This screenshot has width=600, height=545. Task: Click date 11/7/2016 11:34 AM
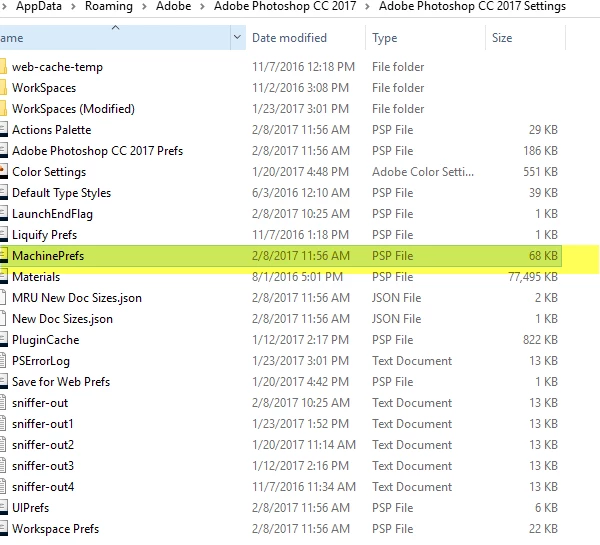click(304, 486)
